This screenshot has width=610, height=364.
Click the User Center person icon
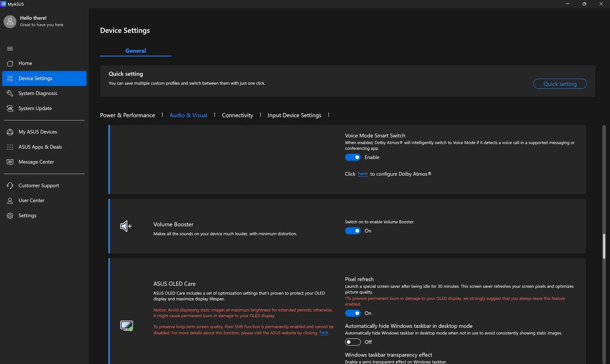coord(10,200)
